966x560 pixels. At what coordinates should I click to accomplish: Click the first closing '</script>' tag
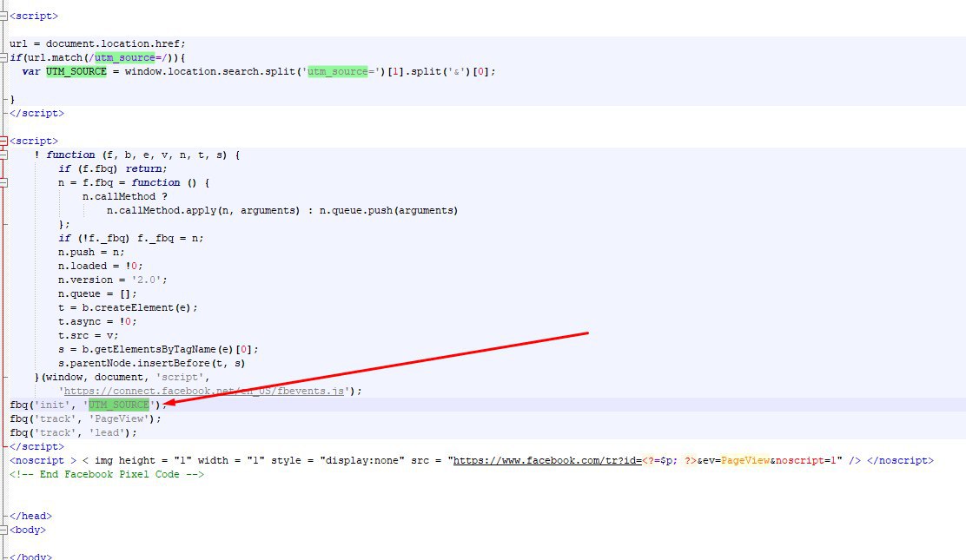click(36, 114)
